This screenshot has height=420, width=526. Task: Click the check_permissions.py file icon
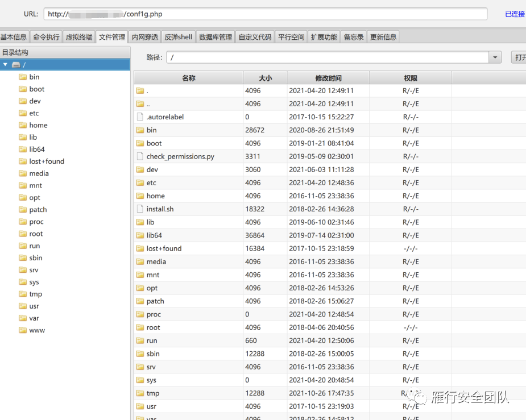[x=140, y=156]
